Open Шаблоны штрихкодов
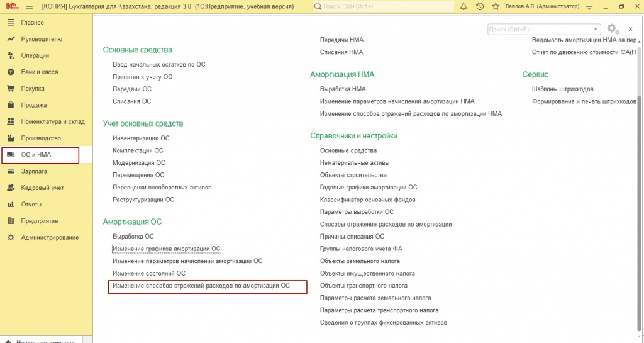644x343 pixels. [x=563, y=89]
